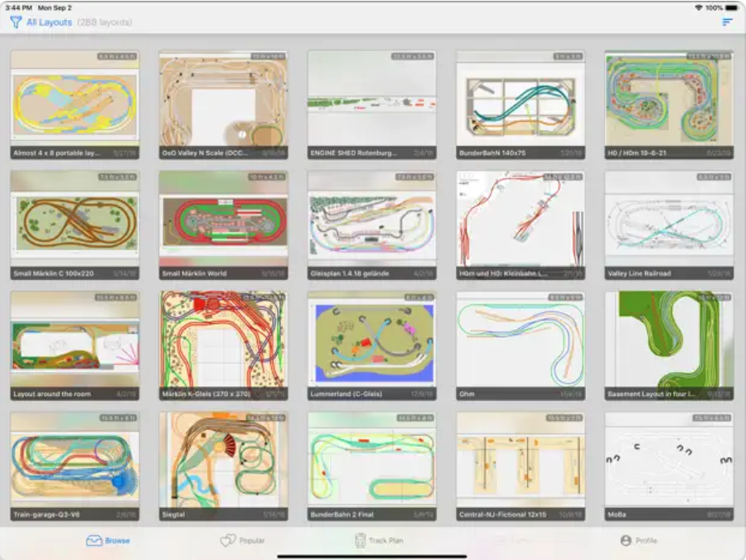Open the Layout around the room card
Viewport: 746px width, 560px height.
click(x=75, y=345)
